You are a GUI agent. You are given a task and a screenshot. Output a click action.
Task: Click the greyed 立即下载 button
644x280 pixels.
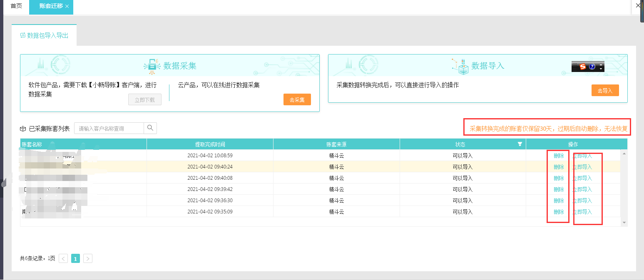[145, 99]
